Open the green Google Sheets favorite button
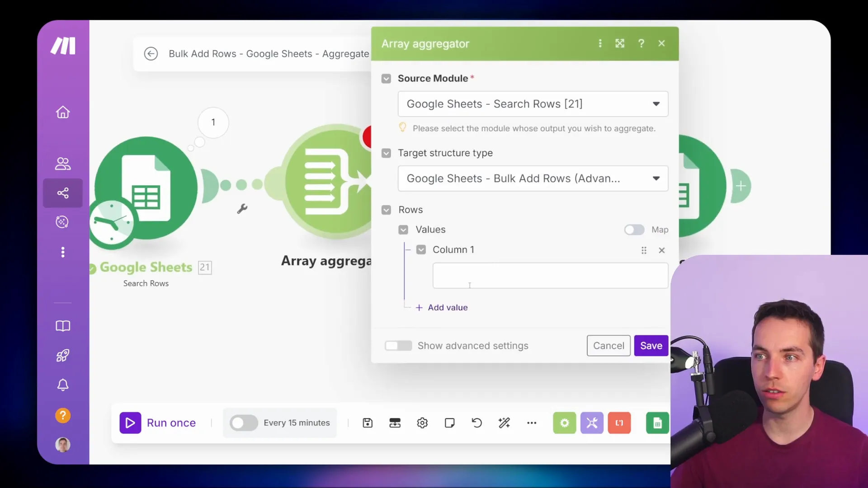Image resolution: width=868 pixels, height=488 pixels. (657, 423)
